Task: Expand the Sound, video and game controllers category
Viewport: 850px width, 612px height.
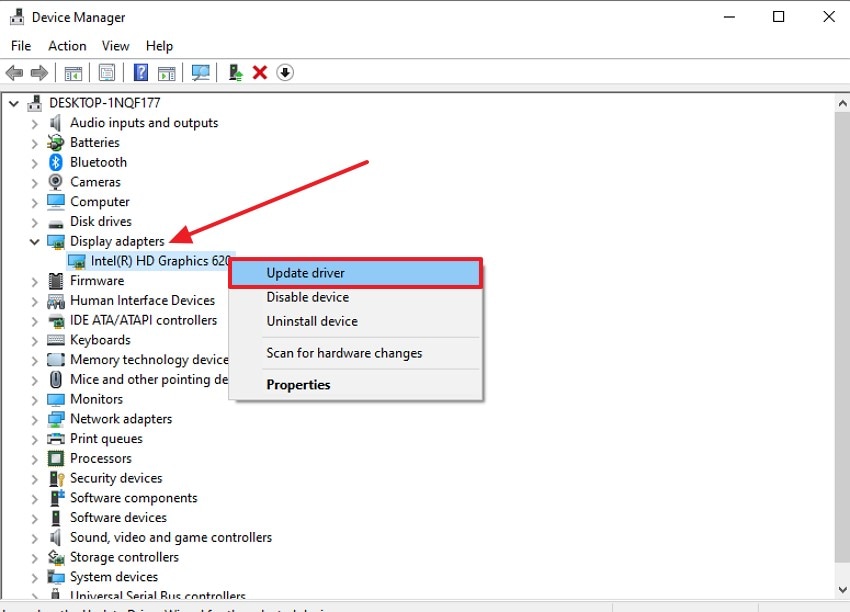Action: [35, 538]
